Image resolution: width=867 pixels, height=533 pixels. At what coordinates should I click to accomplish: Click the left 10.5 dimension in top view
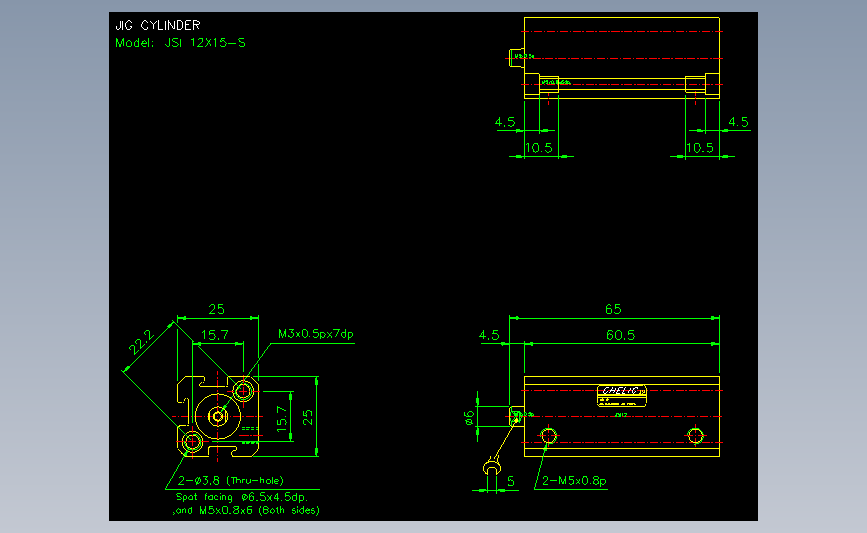click(x=539, y=148)
